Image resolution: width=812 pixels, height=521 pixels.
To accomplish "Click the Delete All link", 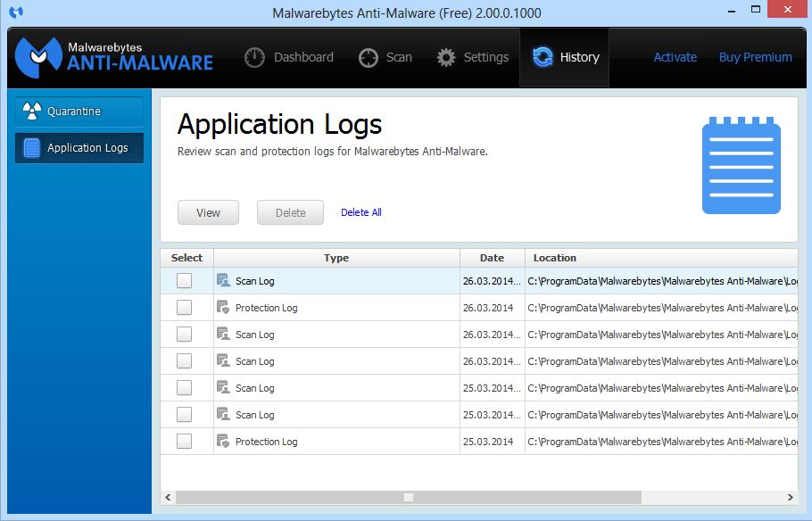I will 361,212.
